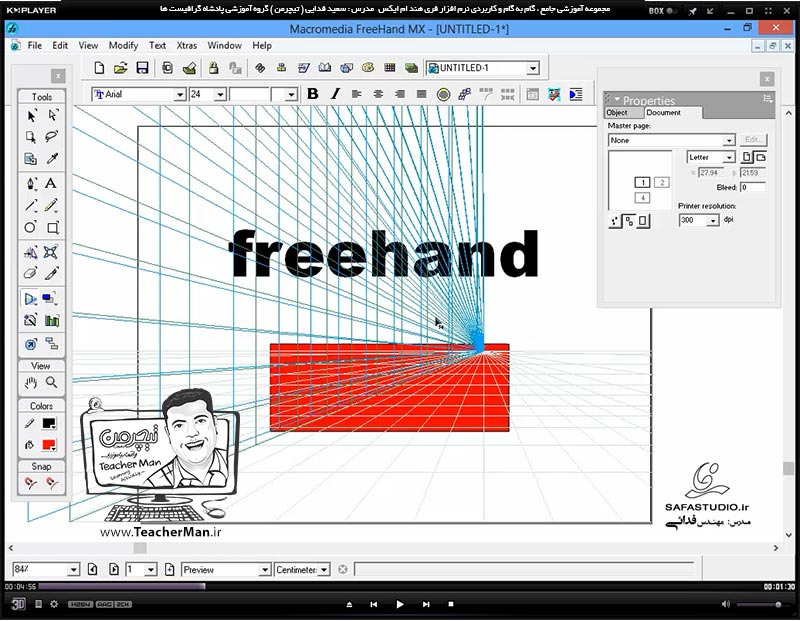Expand the Master page None dropdown
This screenshot has width=800, height=621.
pos(729,140)
